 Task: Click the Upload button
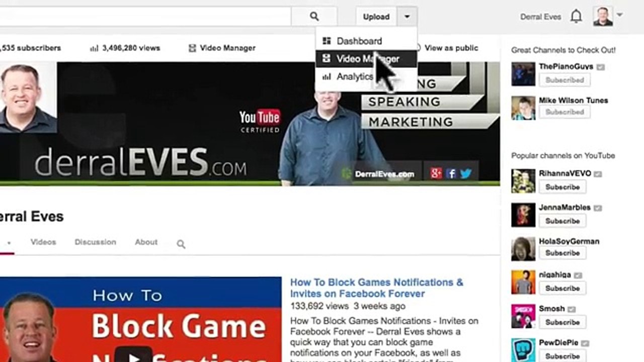[x=376, y=17]
